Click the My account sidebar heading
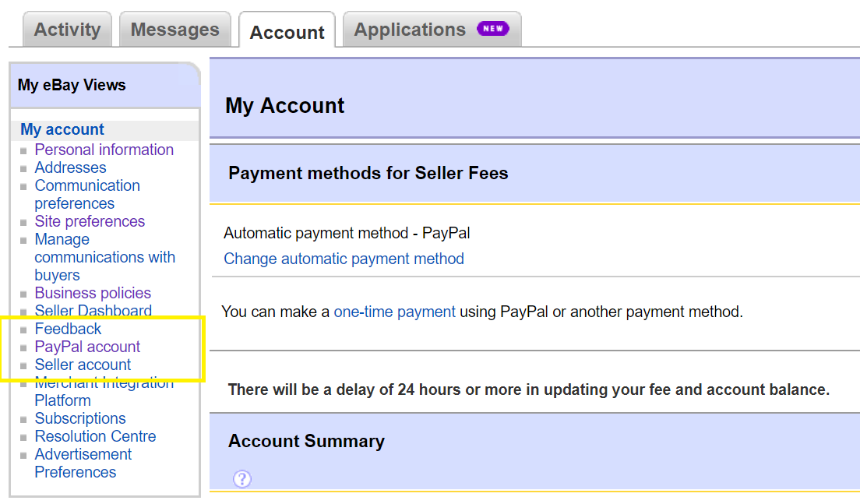 62,129
